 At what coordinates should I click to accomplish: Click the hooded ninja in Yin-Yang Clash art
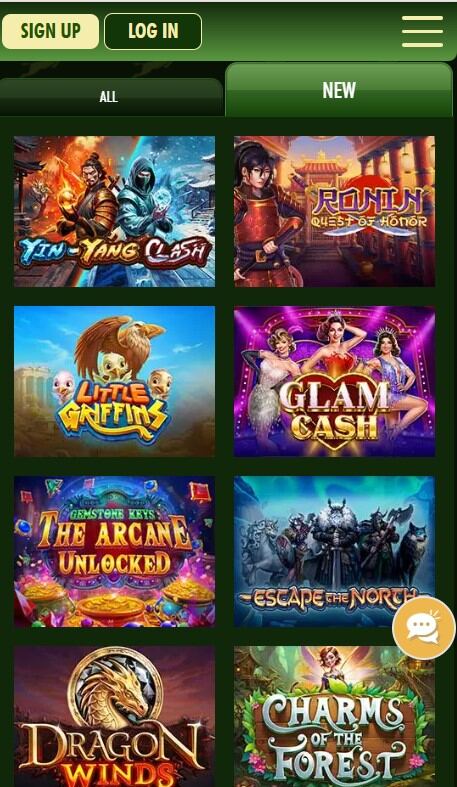143,201
